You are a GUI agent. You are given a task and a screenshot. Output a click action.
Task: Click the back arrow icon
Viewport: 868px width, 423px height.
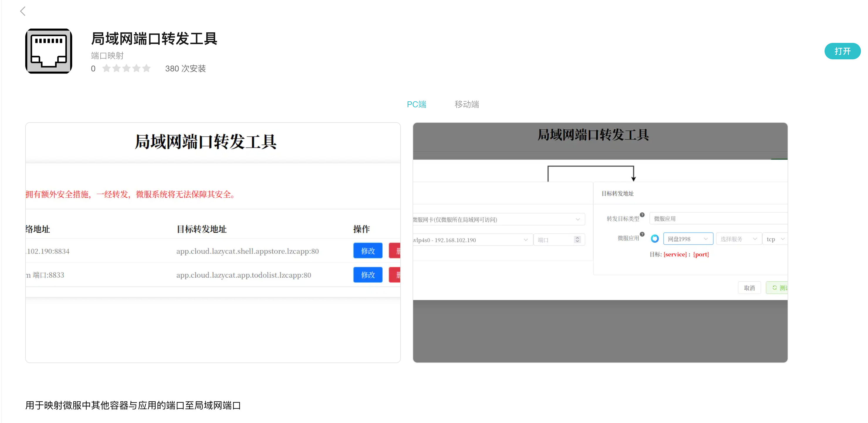click(x=23, y=11)
